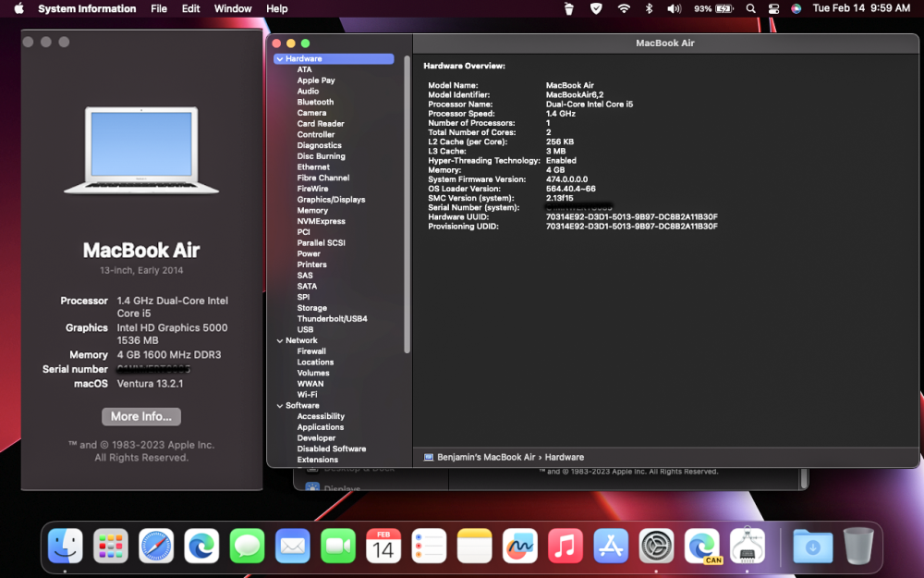The height and width of the screenshot is (578, 924).
Task: Open Reminders in the Dock
Action: coord(429,547)
